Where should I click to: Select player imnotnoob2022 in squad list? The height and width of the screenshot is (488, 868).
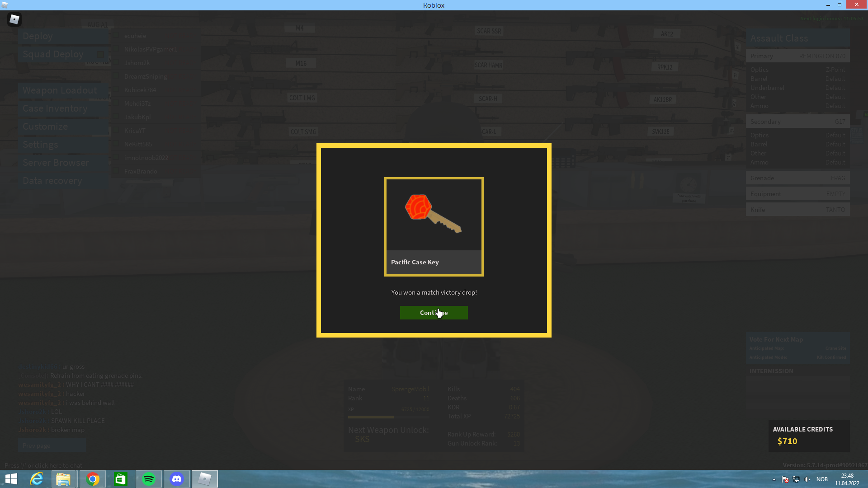[156, 158]
